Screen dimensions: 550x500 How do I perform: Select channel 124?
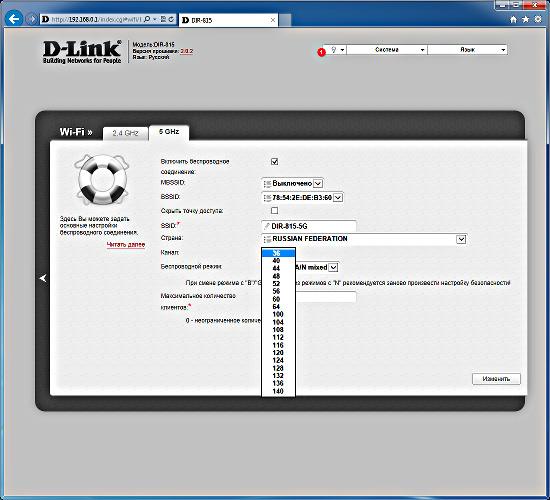click(x=278, y=360)
